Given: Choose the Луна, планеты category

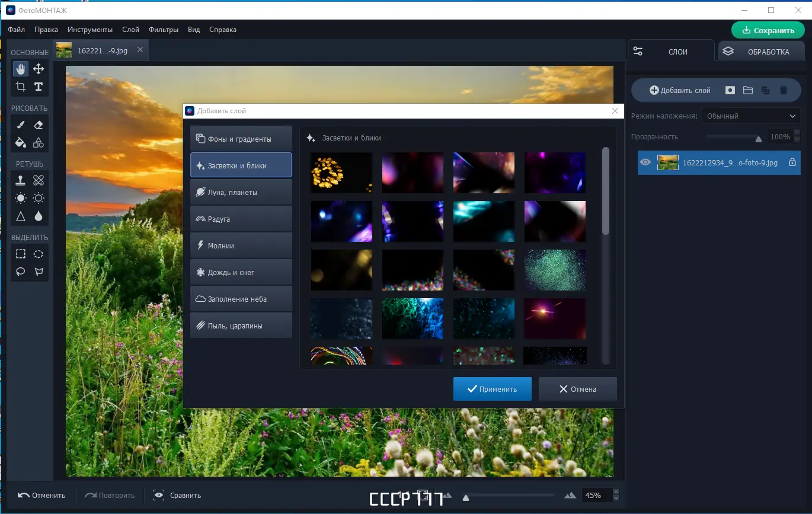Looking at the screenshot, I should [241, 192].
